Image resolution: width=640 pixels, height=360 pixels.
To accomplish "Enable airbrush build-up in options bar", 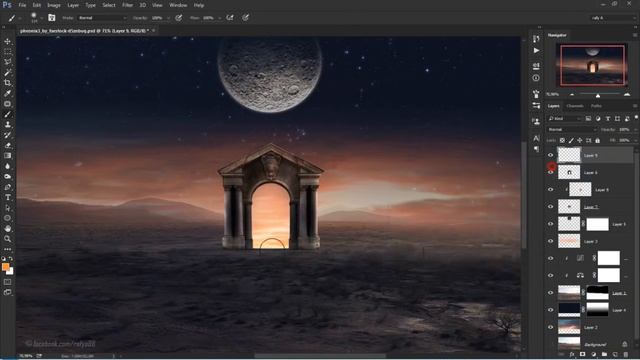I will pyautogui.click(x=230, y=18).
